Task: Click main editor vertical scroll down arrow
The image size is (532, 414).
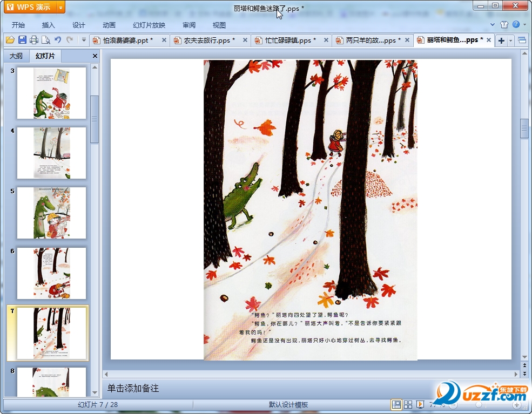Action: (524, 357)
